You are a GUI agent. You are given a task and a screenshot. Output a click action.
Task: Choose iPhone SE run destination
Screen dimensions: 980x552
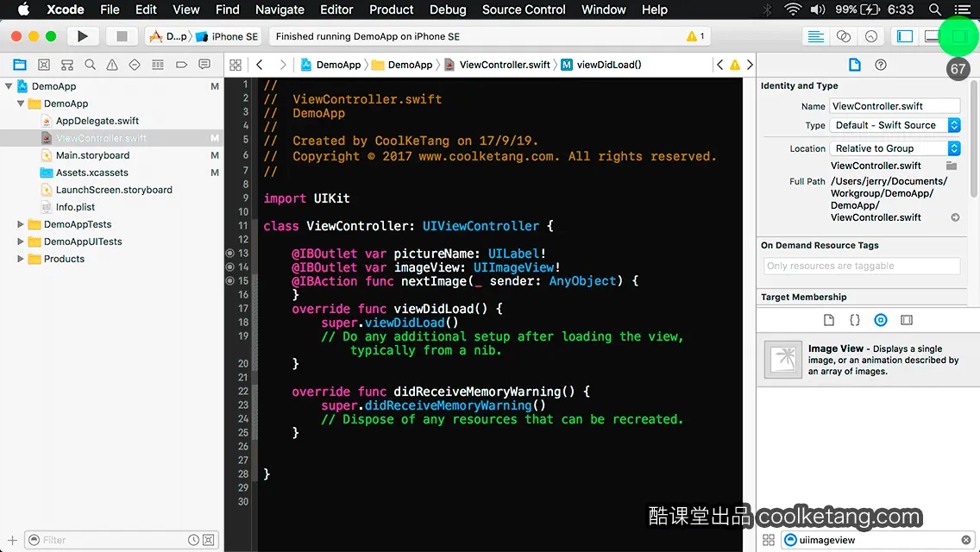pyautogui.click(x=227, y=36)
